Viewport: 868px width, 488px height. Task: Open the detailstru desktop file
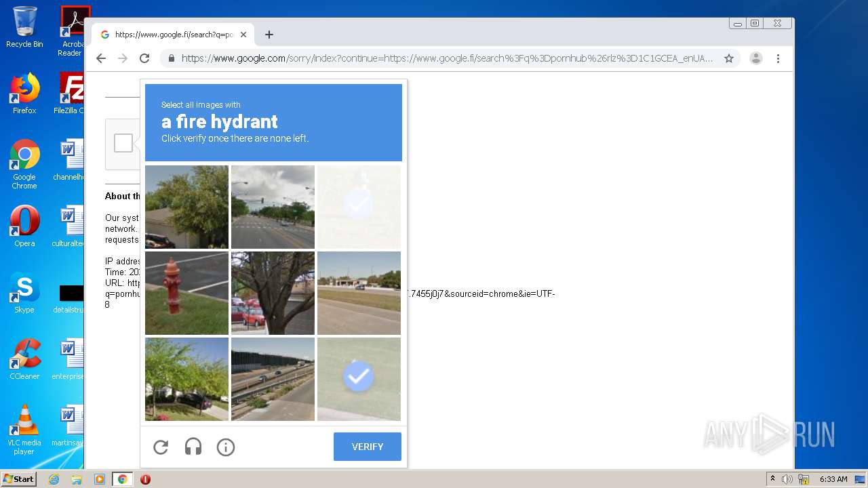[x=69, y=298]
